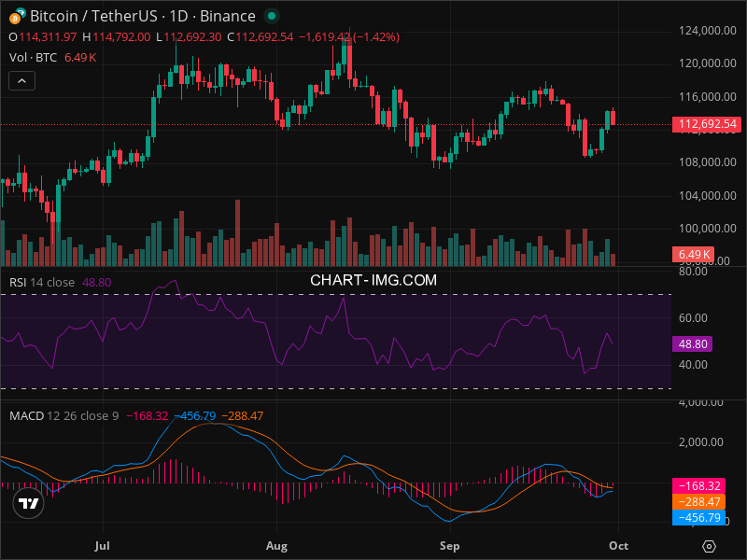The height and width of the screenshot is (560, 747).
Task: Click the Aug label on the time axis
Action: pos(276,545)
